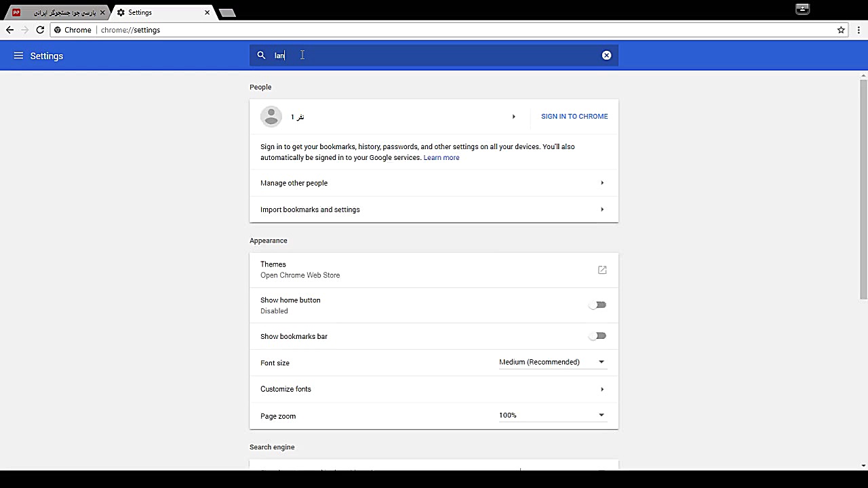Click the scrollbar down arrow
The height and width of the screenshot is (488, 868).
coord(863,466)
